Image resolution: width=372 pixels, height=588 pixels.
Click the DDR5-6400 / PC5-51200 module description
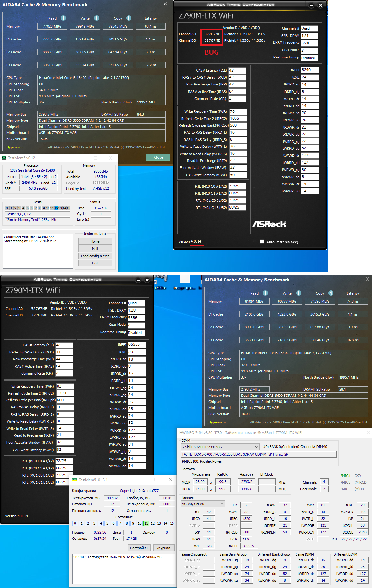(x=259, y=454)
